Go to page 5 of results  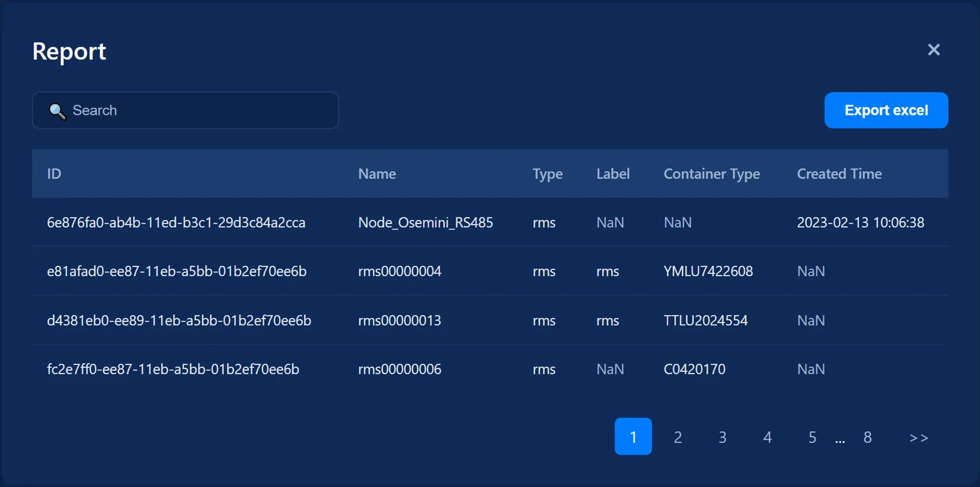(812, 437)
